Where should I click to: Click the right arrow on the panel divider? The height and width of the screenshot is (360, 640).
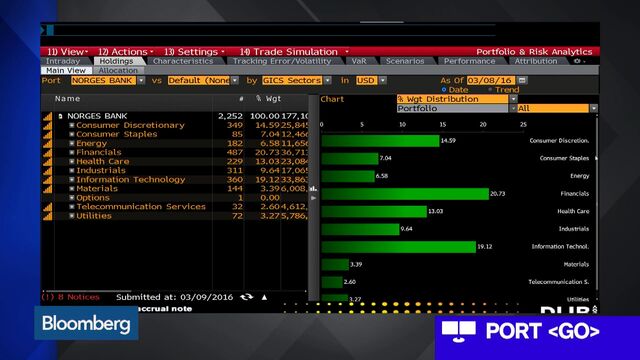tap(313, 198)
